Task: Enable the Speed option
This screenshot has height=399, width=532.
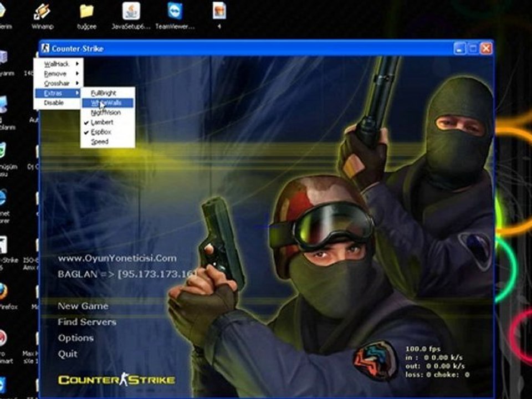Action: coord(108,142)
